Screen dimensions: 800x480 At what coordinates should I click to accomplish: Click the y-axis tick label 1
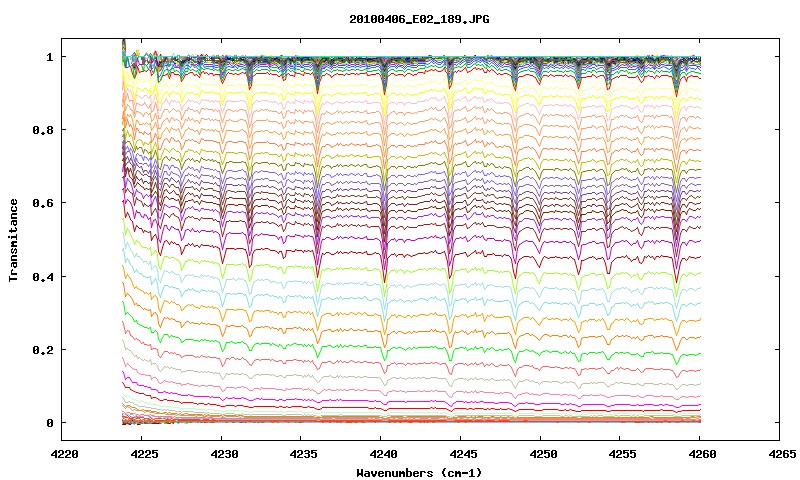[x=50, y=57]
